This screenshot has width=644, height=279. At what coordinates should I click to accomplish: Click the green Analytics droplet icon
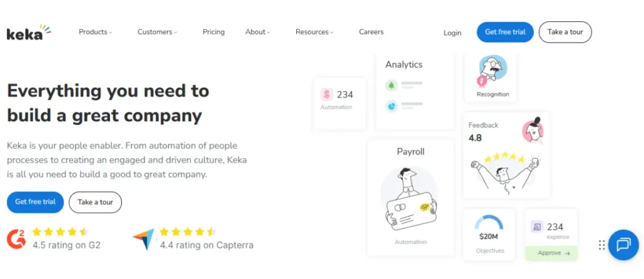click(391, 85)
